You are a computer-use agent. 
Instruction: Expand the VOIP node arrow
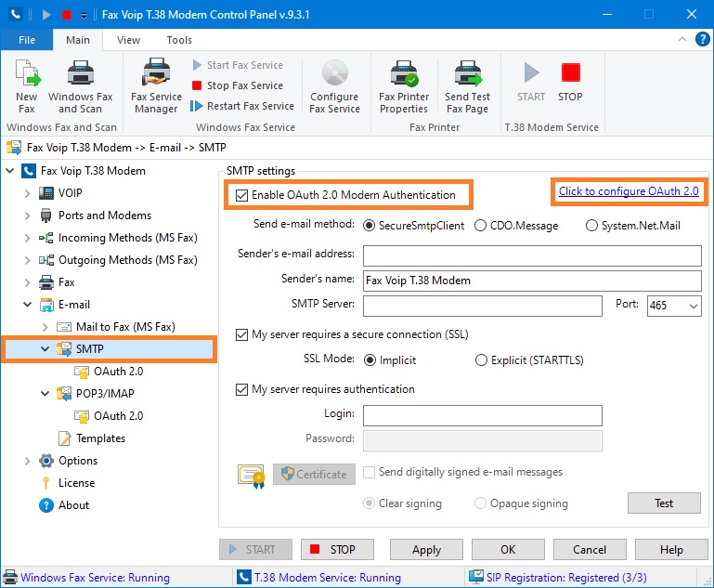pyautogui.click(x=27, y=193)
